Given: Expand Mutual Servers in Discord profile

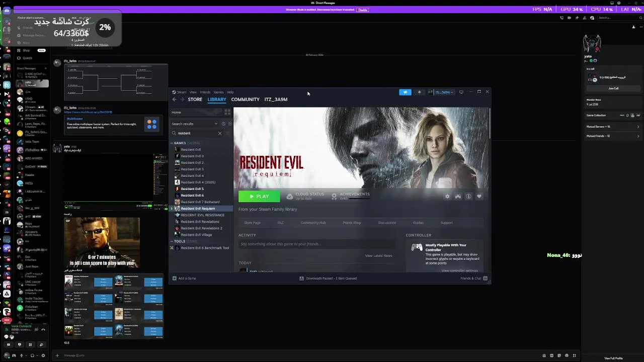Looking at the screenshot, I should [x=613, y=127].
